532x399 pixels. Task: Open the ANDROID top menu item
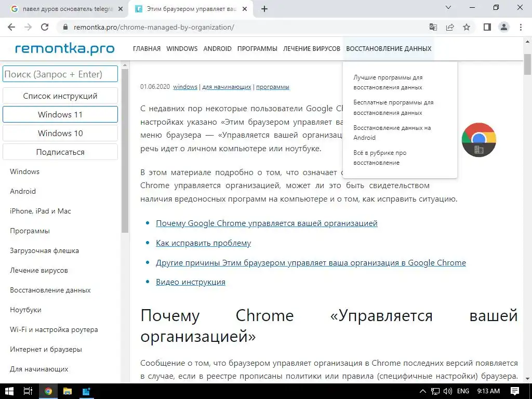[x=217, y=48]
